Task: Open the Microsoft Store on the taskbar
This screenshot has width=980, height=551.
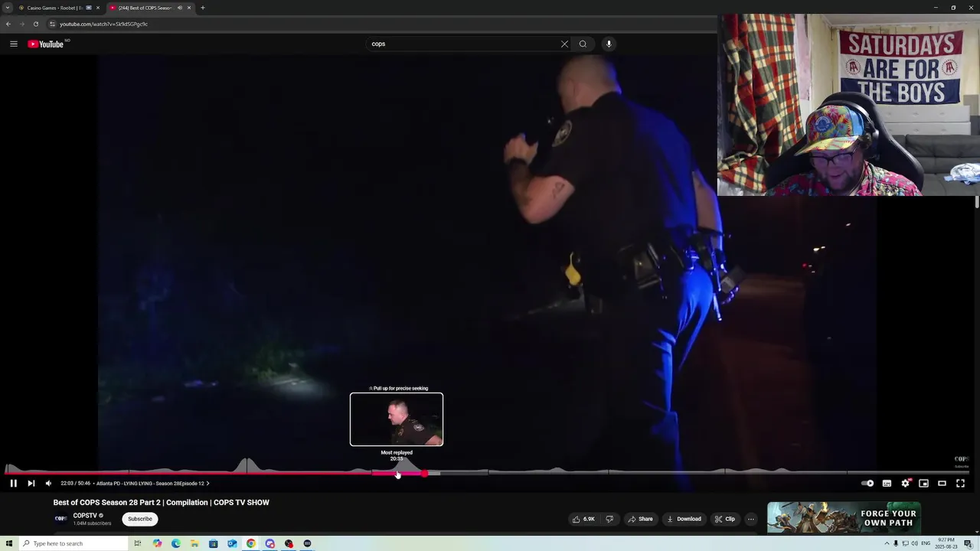Action: [213, 543]
